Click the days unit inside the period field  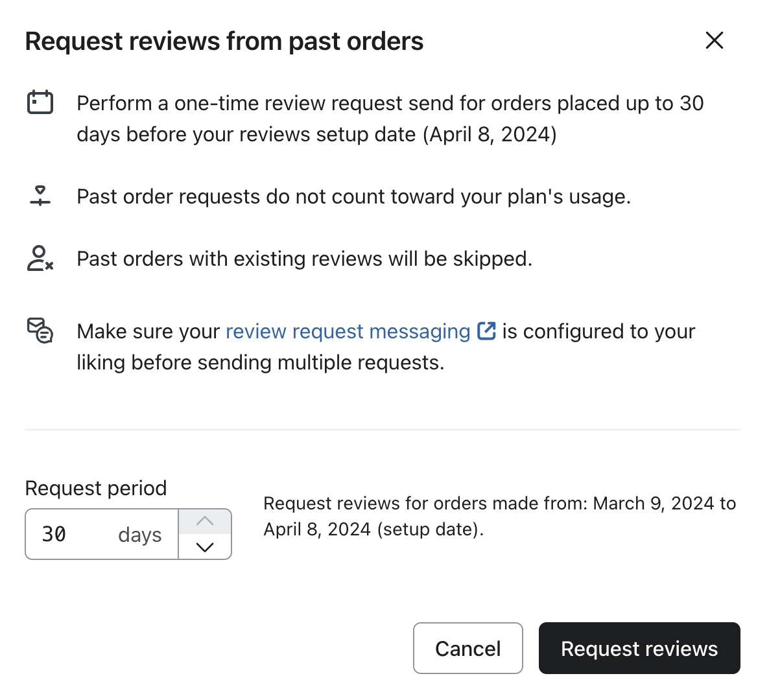[x=139, y=534]
